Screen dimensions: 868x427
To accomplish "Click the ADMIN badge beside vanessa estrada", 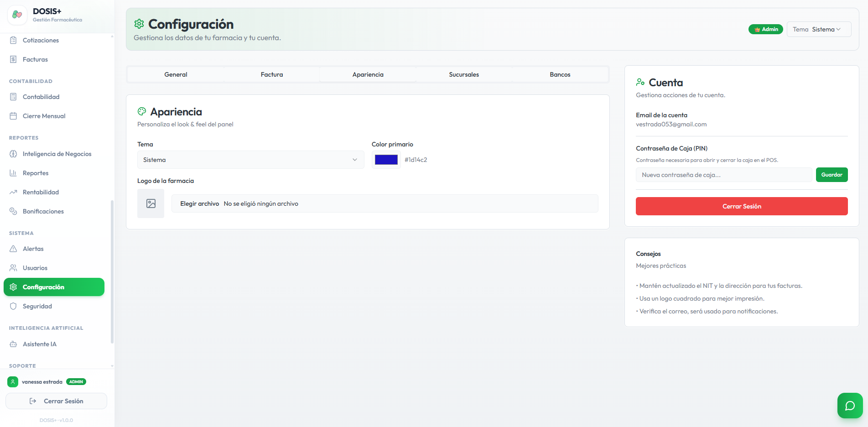I will (x=76, y=382).
